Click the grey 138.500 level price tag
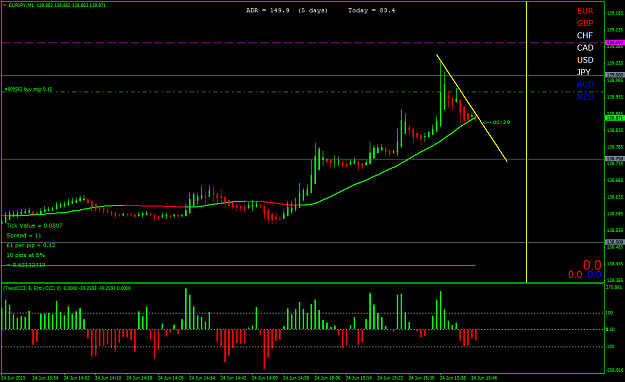 point(614,242)
